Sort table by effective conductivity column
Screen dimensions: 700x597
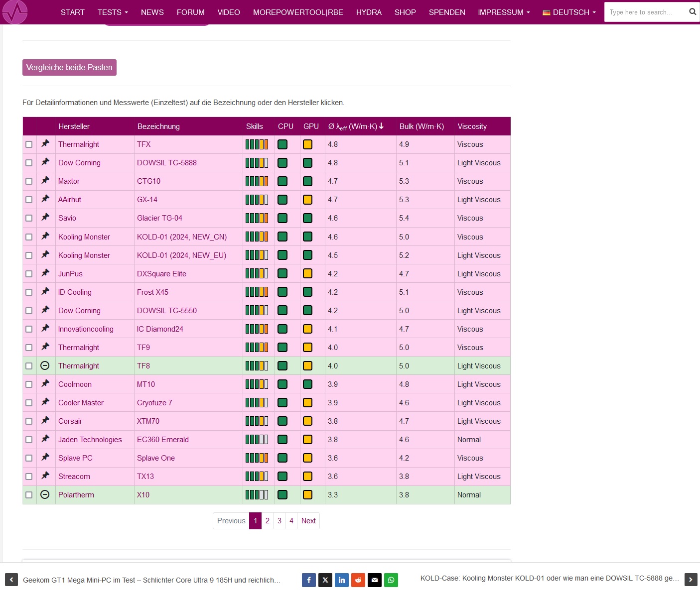point(356,126)
